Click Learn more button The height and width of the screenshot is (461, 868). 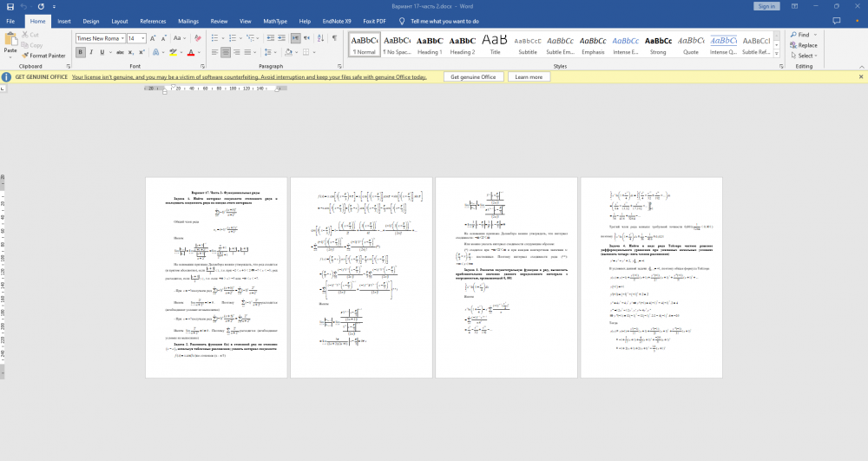point(529,77)
